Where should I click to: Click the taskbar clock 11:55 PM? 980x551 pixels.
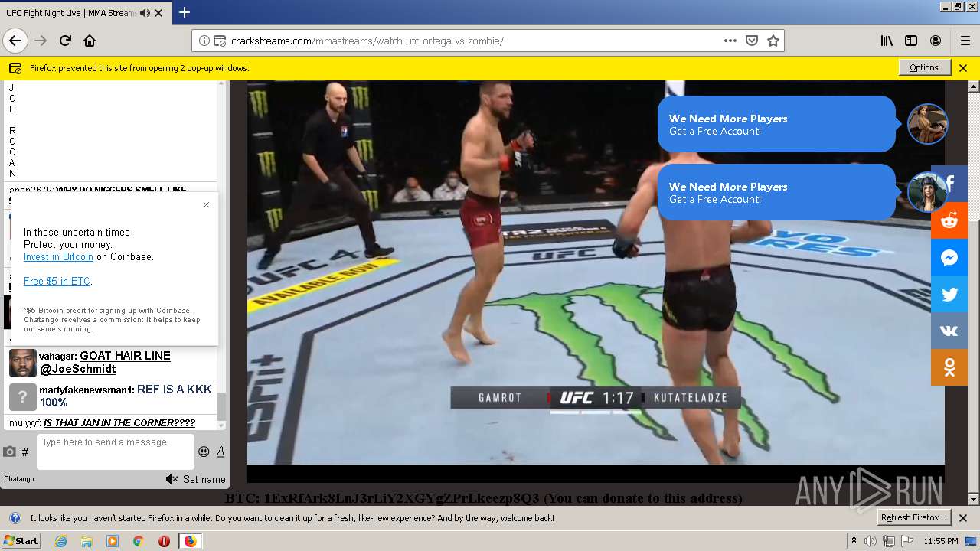pos(941,541)
